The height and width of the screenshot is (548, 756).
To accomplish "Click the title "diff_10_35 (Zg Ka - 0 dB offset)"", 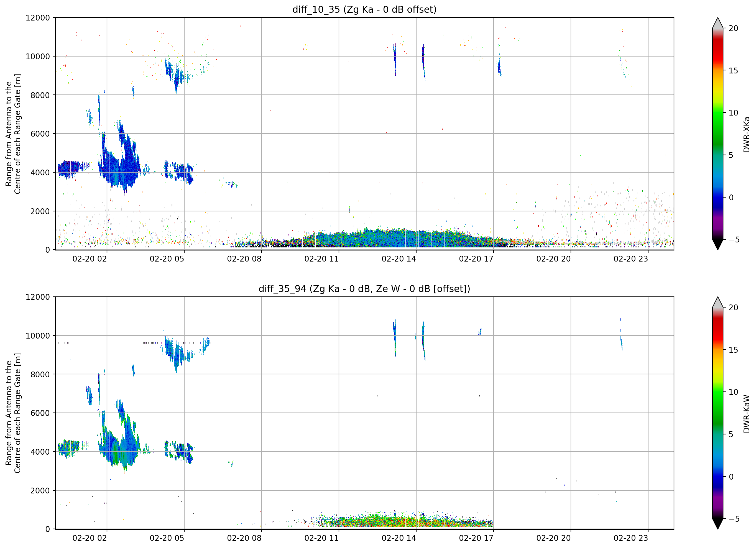I will click(364, 9).
